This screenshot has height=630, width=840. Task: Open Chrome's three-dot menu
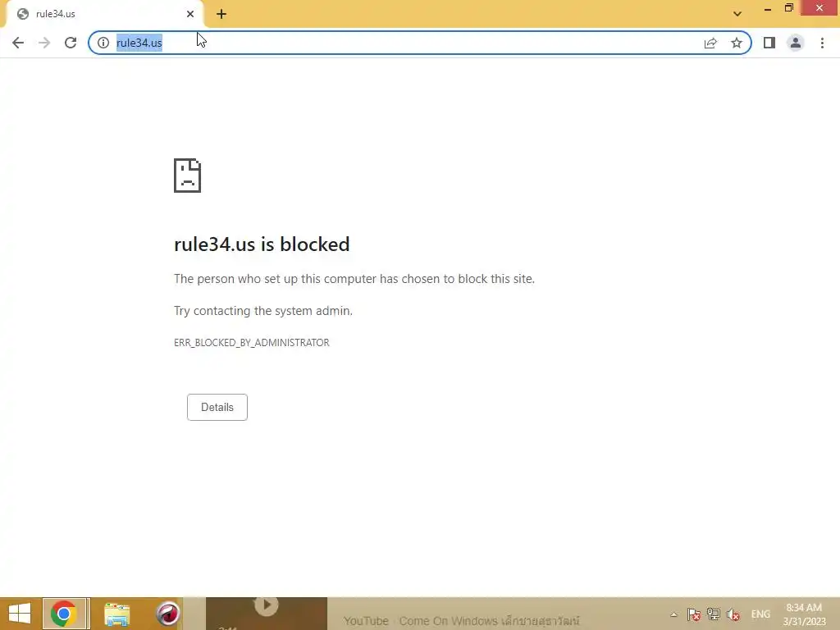[822, 43]
